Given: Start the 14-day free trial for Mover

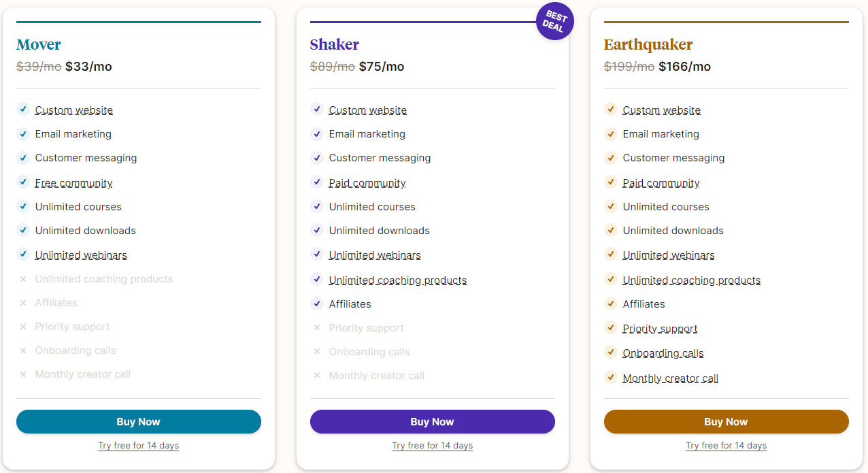Looking at the screenshot, I should [x=139, y=446].
